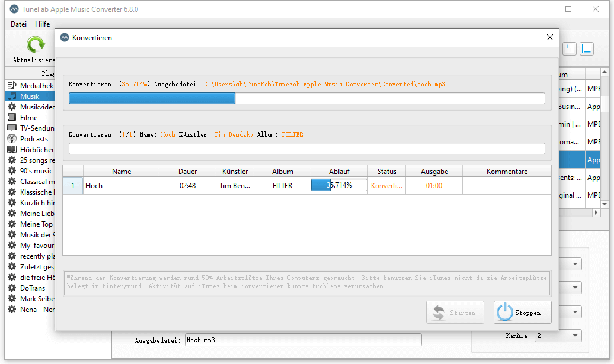The height and width of the screenshot is (364, 614).
Task: Click the bottom panel layout icon
Action: (587, 49)
